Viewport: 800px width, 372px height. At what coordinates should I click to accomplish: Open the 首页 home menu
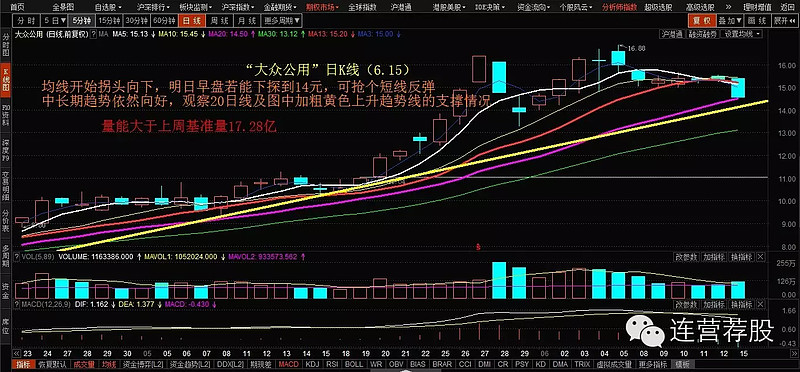[17, 8]
